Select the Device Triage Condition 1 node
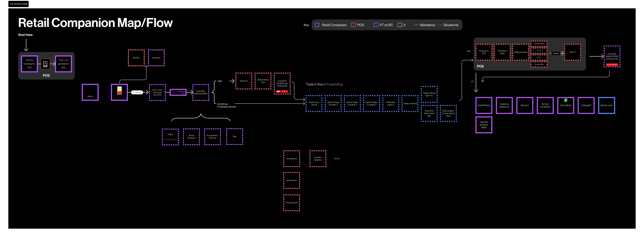The image size is (644, 237). click(333, 104)
